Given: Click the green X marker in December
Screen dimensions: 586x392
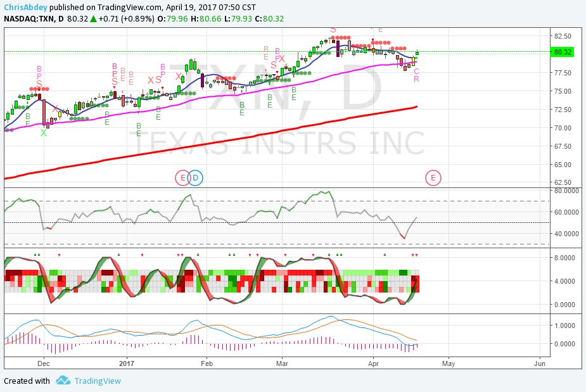Looking at the screenshot, I should click(x=44, y=132).
